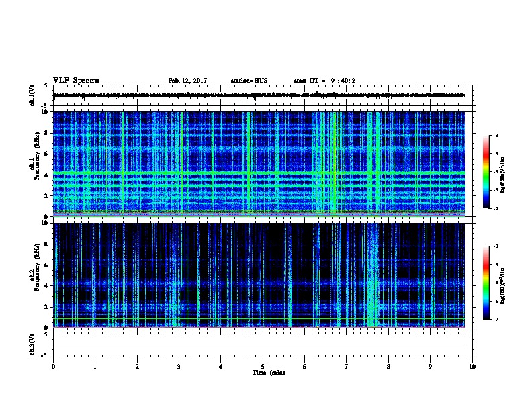
Task: Click the time axis end label "10"
Action: [472, 367]
